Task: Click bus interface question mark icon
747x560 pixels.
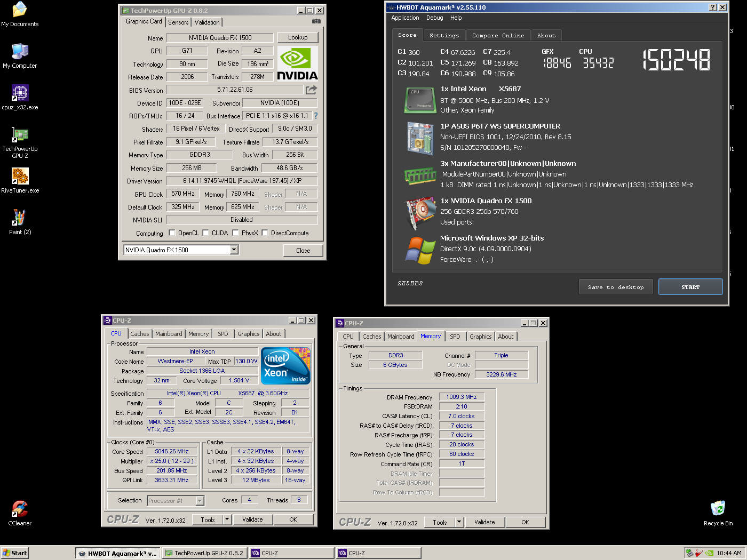Action: tap(316, 116)
